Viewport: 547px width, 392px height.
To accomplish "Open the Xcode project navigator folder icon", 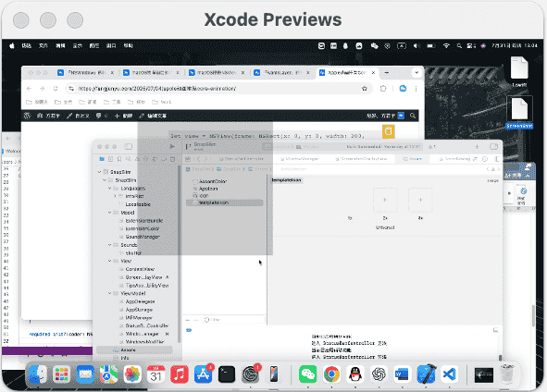I will click(x=102, y=159).
